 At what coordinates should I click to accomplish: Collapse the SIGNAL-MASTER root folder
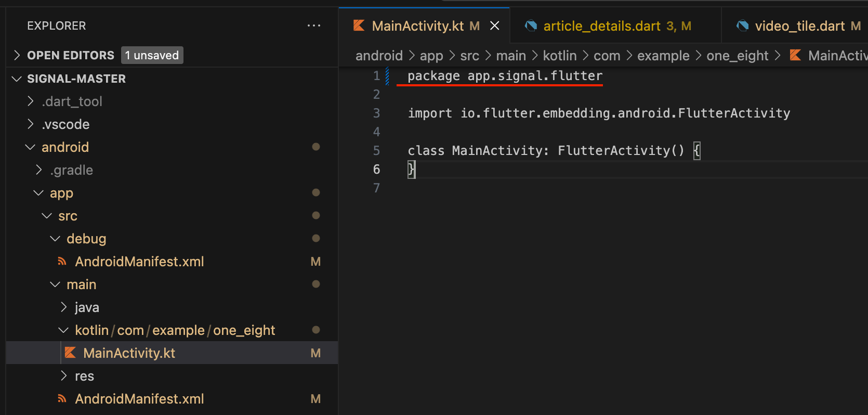tap(17, 79)
